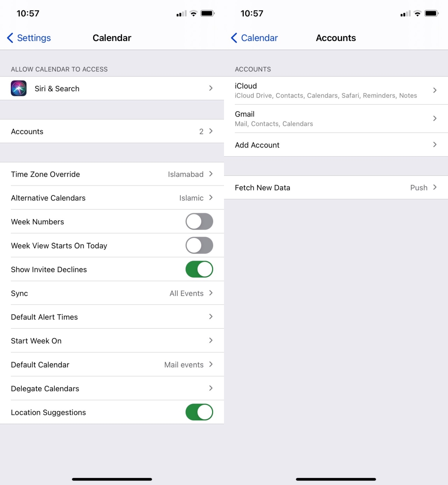Open the iCloud account entry
The image size is (448, 485).
pos(336,90)
